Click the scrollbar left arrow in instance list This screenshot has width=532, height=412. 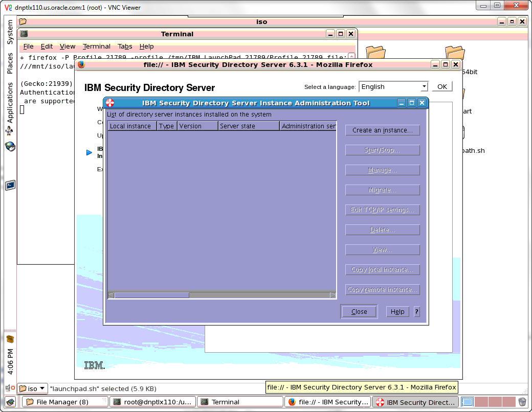111,295
